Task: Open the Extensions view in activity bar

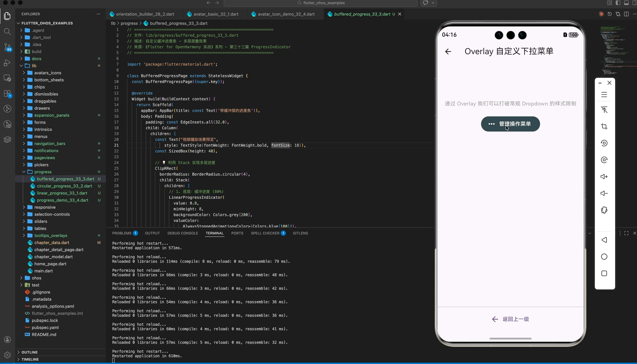Action: point(7,94)
